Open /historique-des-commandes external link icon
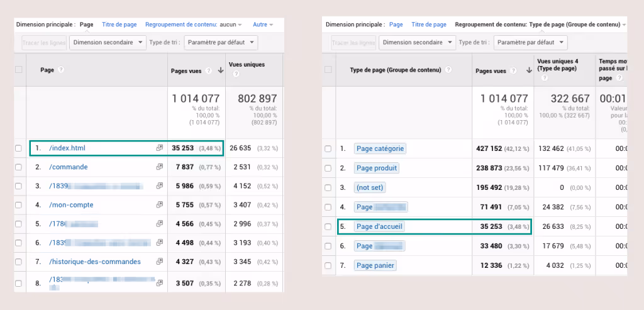This screenshot has height=310, width=644. pos(159,262)
